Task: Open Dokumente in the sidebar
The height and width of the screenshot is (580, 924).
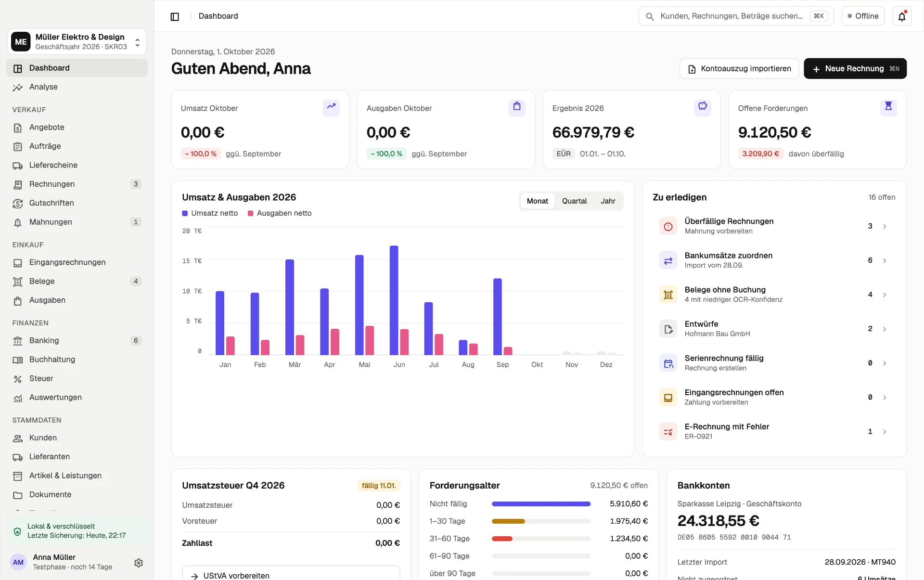Action: pos(77,495)
